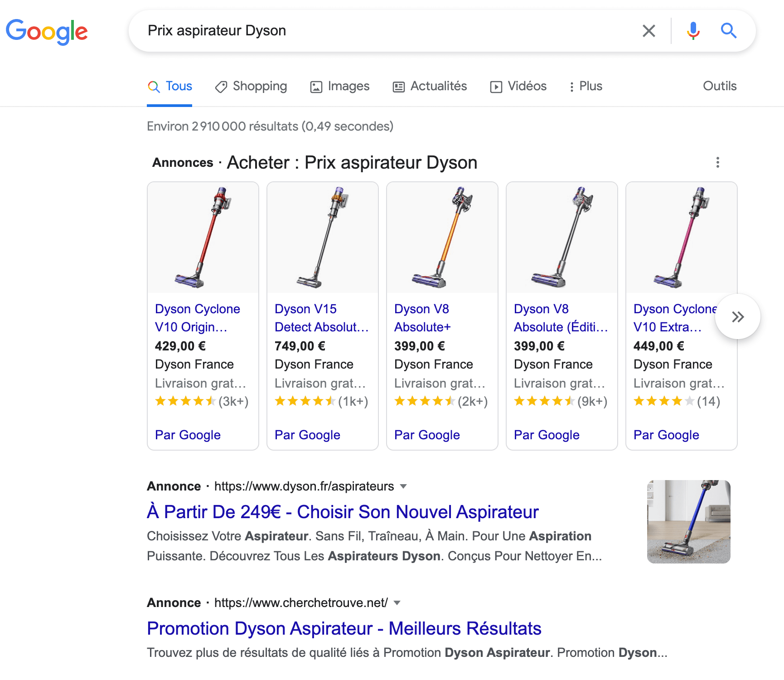Click the Dyson aspirateur ad headline
The width and height of the screenshot is (784, 680).
342,511
